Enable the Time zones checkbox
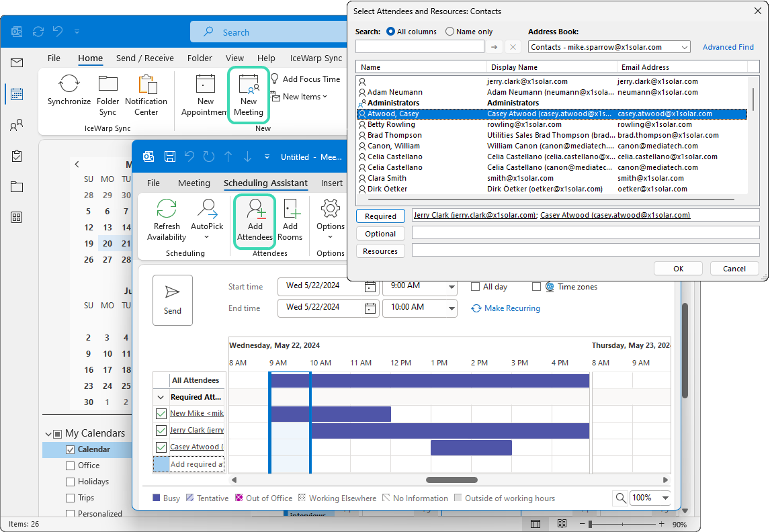 click(x=536, y=287)
